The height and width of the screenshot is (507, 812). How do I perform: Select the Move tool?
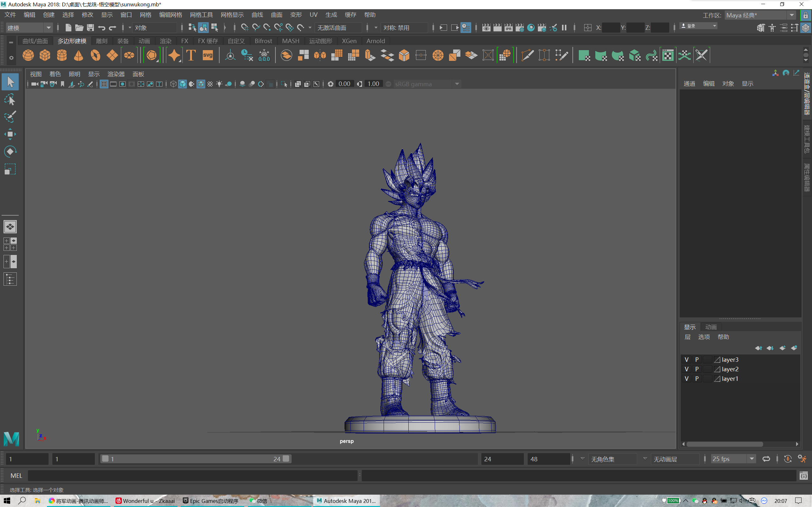pos(10,134)
